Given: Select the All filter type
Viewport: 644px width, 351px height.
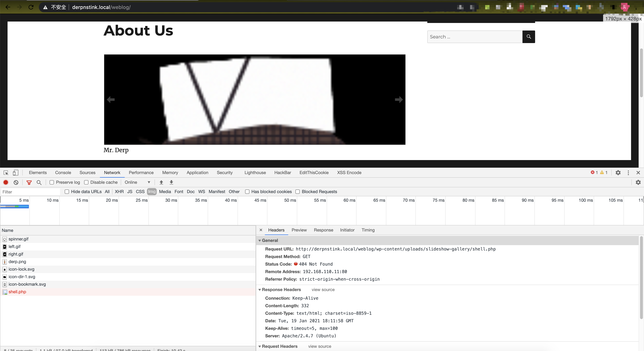Looking at the screenshot, I should [107, 191].
